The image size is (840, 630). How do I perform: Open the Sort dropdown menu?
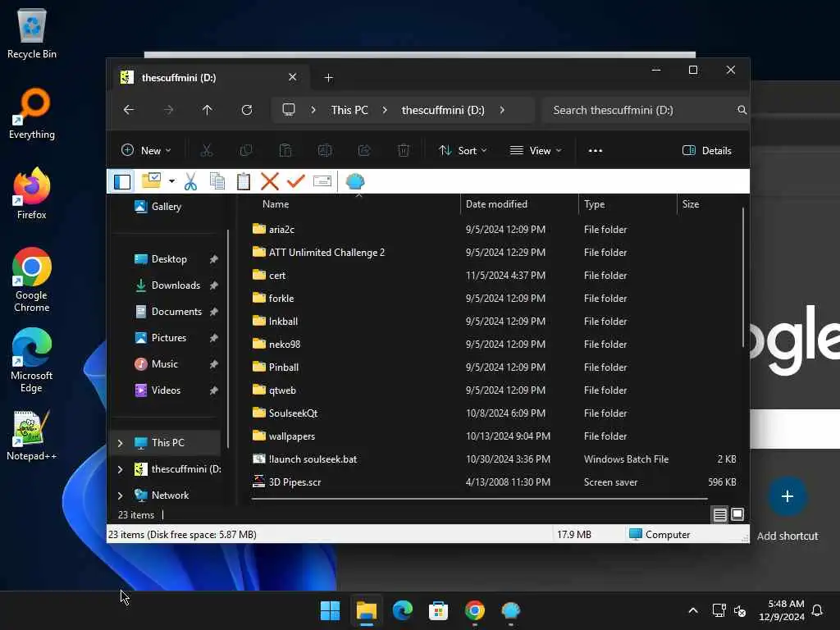(x=463, y=151)
